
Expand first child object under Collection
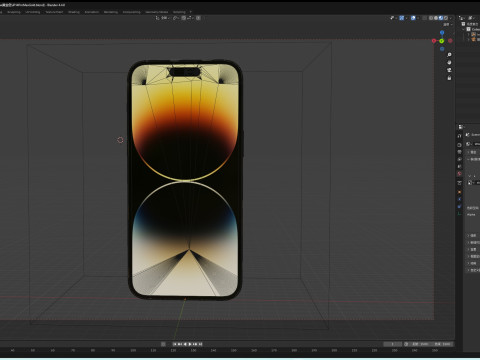[x=468, y=34]
